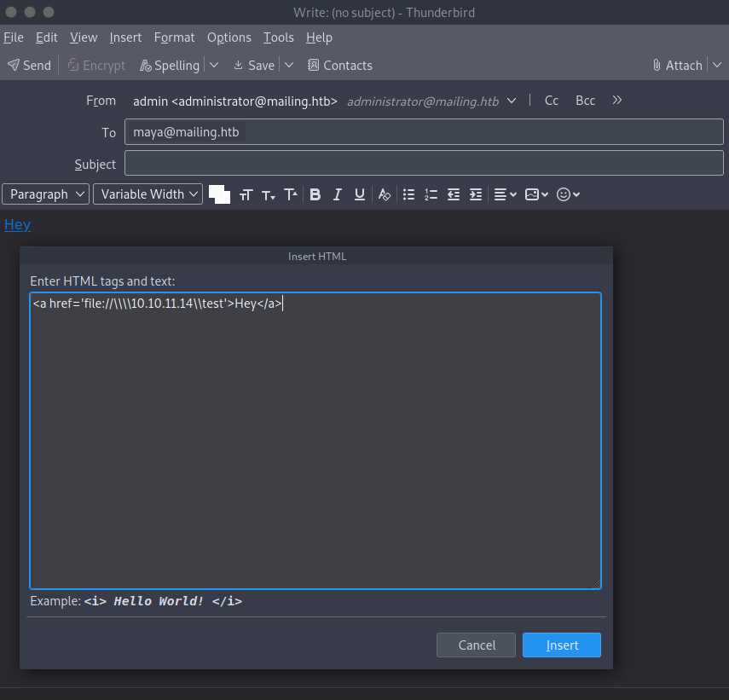Click the Insert HTML dialog title
The image size is (729, 700).
click(x=317, y=257)
